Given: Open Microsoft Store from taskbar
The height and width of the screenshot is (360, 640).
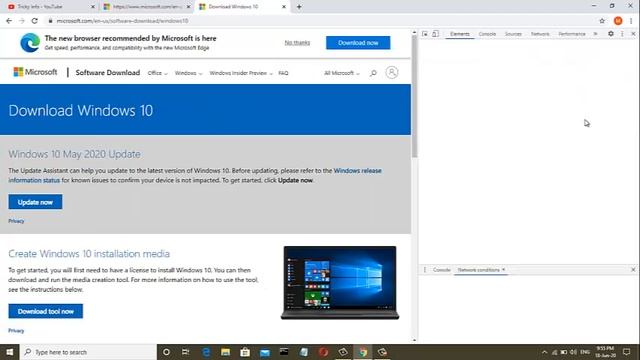Looking at the screenshot, I should pyautogui.click(x=245, y=352).
